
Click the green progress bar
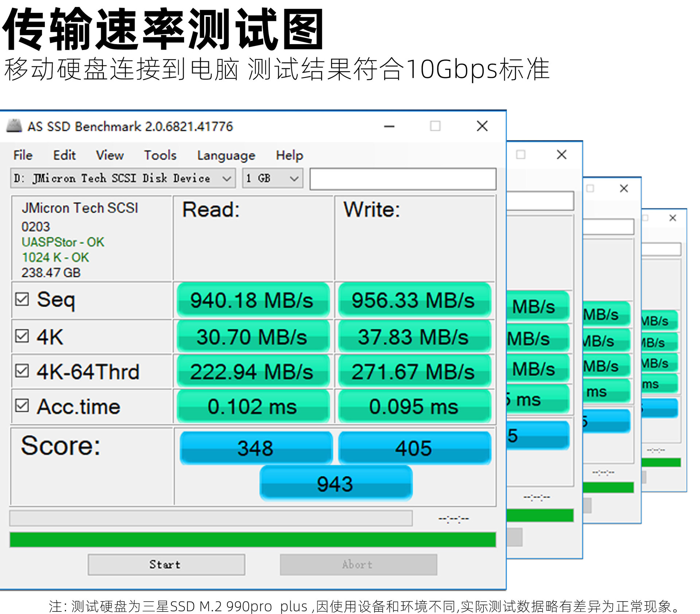point(252,540)
